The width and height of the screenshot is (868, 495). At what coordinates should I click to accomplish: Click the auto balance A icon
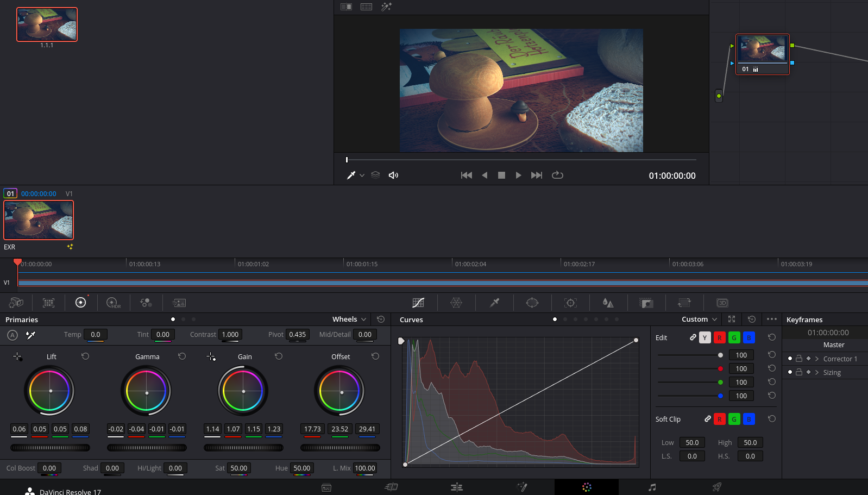click(x=12, y=335)
